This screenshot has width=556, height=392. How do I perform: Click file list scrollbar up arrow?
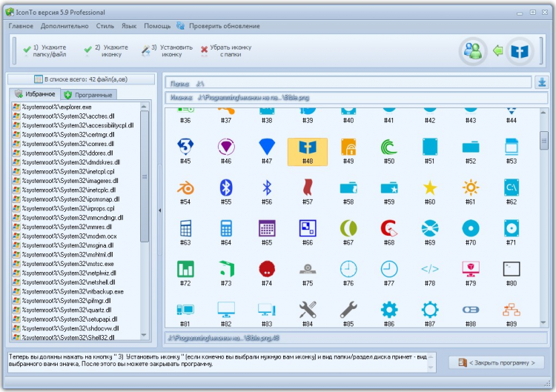click(x=144, y=106)
